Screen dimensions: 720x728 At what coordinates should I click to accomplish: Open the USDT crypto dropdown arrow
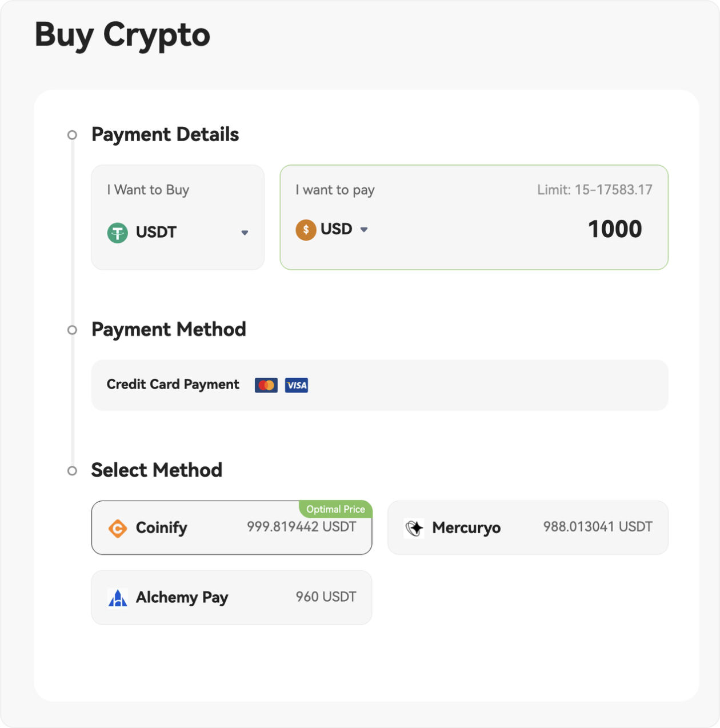pos(245,233)
